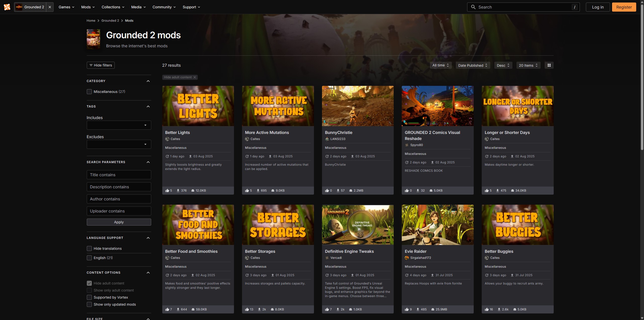Click the endorsements thumb icon on Better Lights

point(167,191)
